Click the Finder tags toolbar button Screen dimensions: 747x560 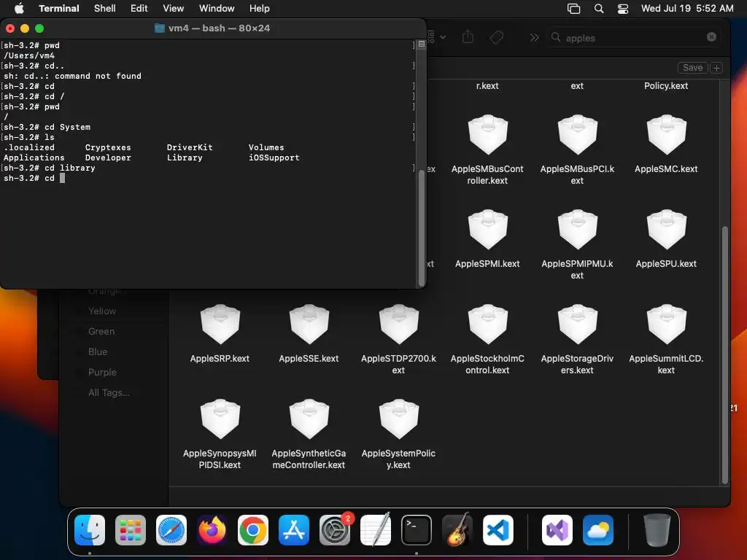pos(496,37)
